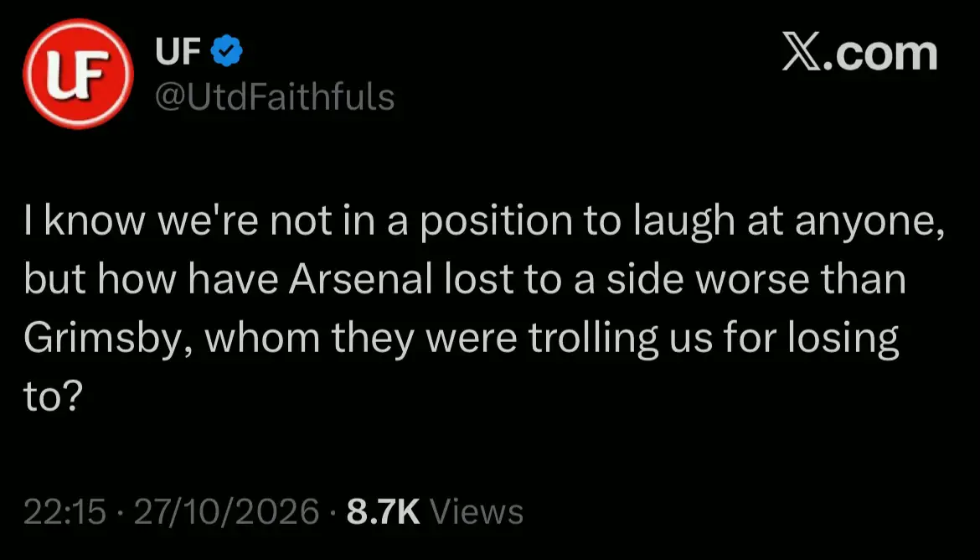Open the @UtdFaithfuls handle link
980x560 pixels.
click(275, 97)
